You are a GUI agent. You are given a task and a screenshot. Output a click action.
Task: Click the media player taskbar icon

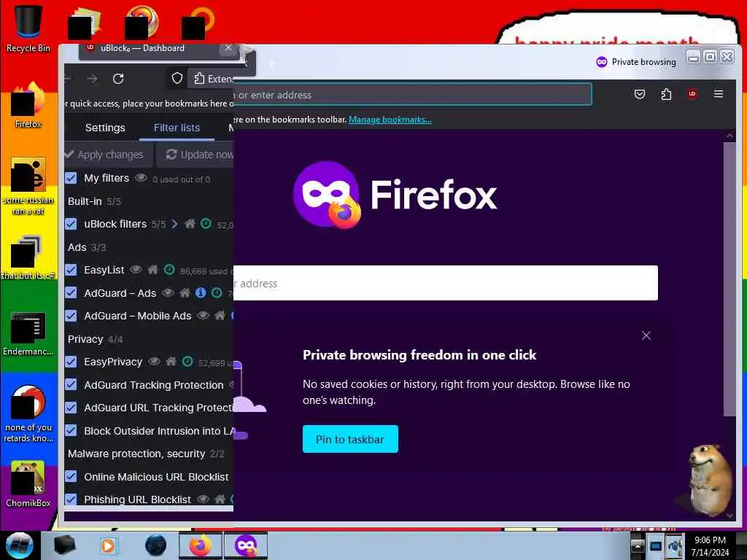click(x=108, y=545)
